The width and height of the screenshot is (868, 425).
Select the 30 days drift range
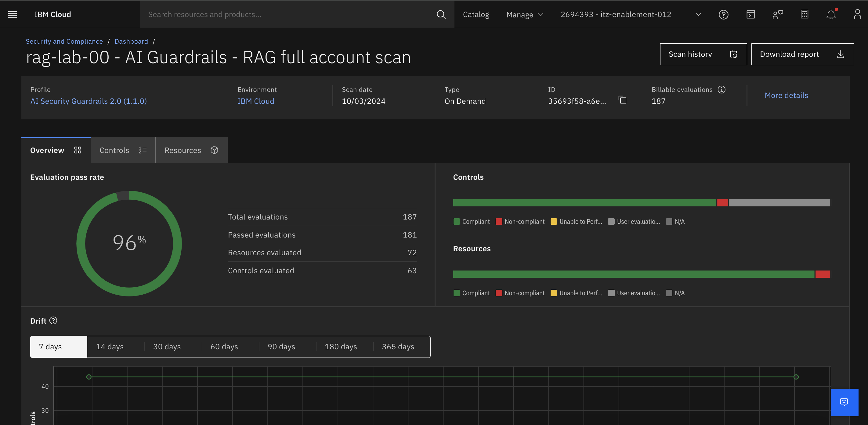click(x=167, y=347)
